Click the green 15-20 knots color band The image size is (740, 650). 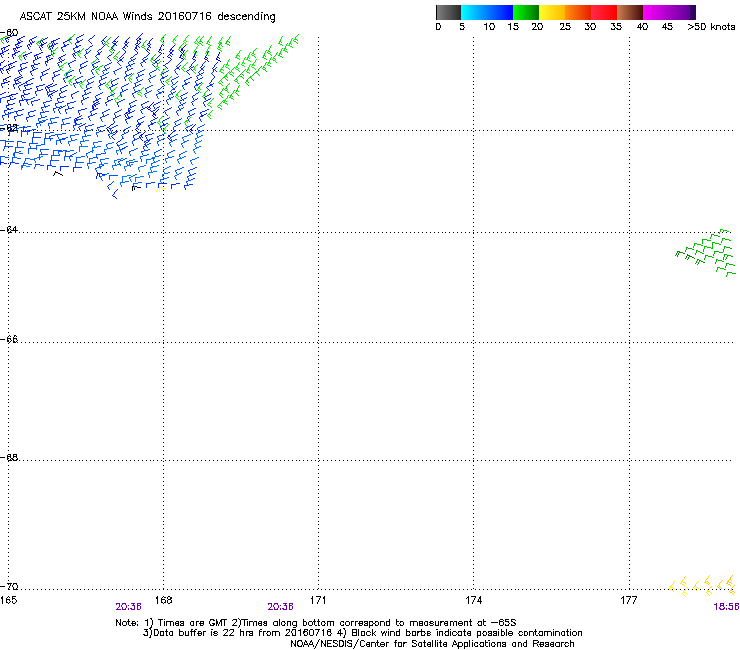(526, 12)
